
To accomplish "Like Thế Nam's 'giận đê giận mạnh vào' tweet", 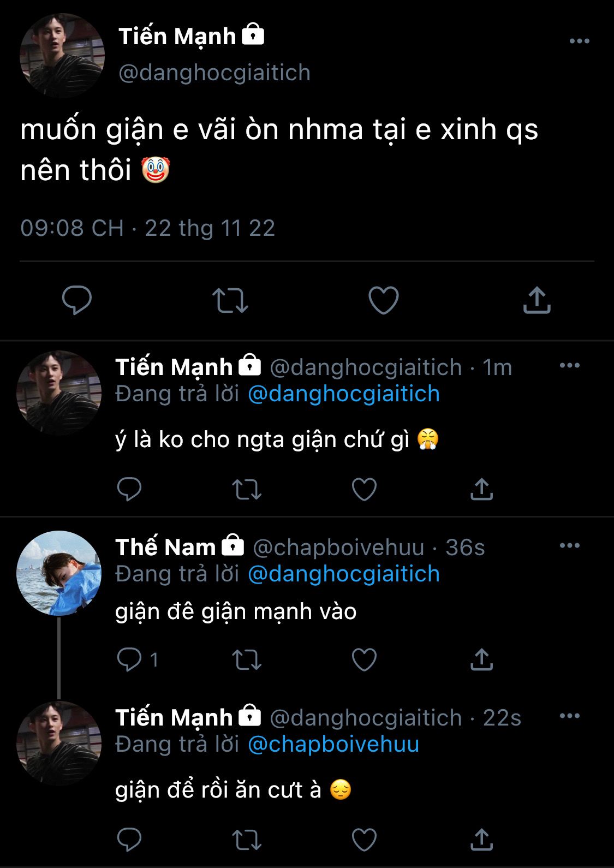I will 364,659.
